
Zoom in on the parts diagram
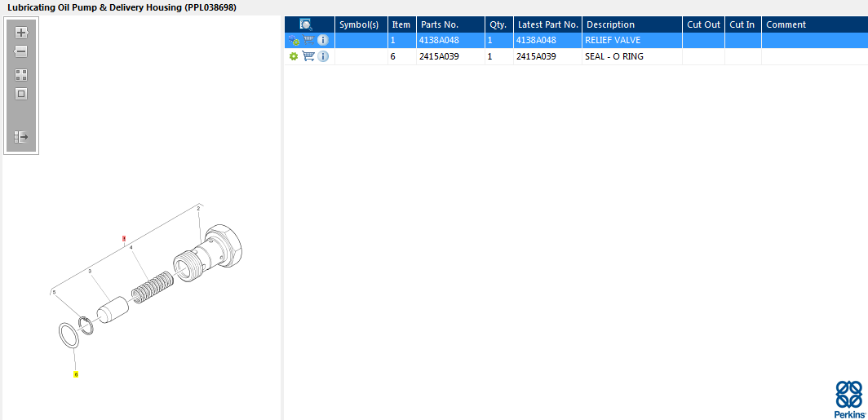point(21,32)
